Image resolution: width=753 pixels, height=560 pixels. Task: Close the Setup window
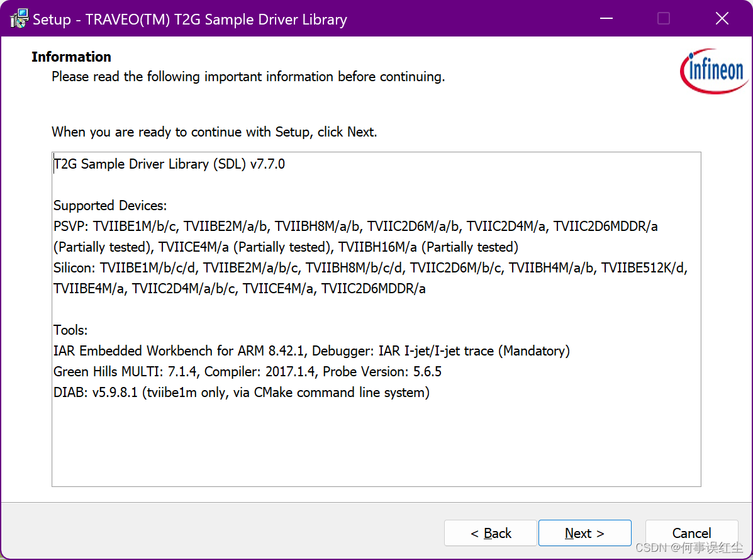[x=722, y=18]
